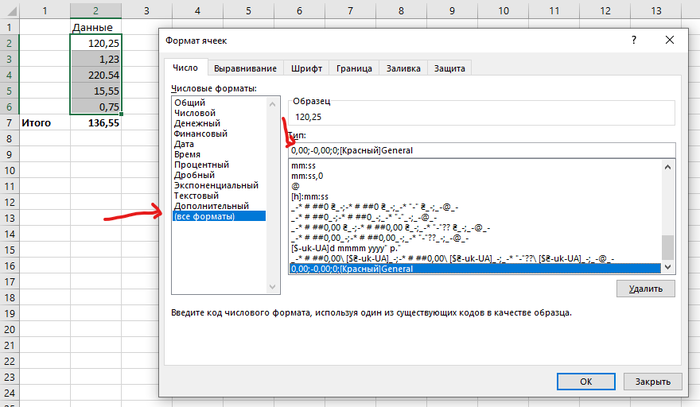Image resolution: width=700 pixels, height=407 pixels.
Task: Open the Граница tab
Action: (355, 68)
